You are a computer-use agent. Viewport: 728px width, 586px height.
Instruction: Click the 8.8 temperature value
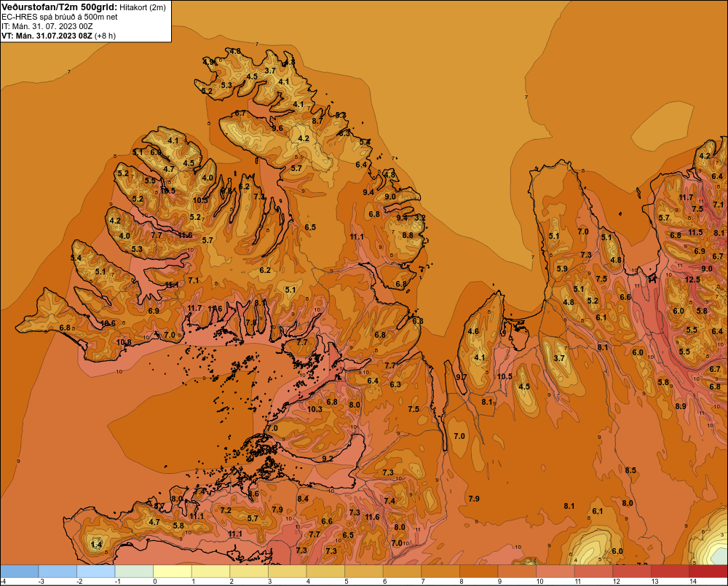(x=408, y=235)
